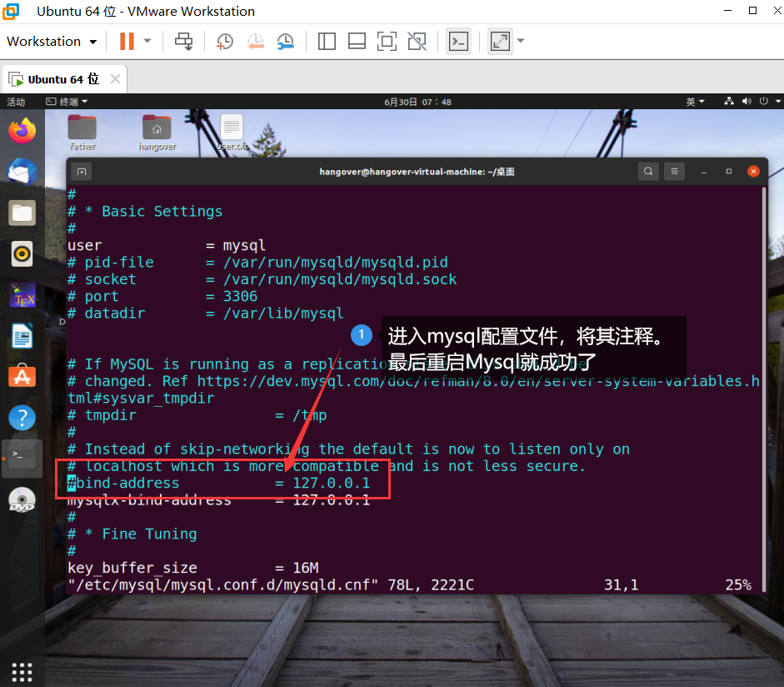Maximize the VMware Workstation window
The height and width of the screenshot is (687, 784).
click(x=752, y=11)
